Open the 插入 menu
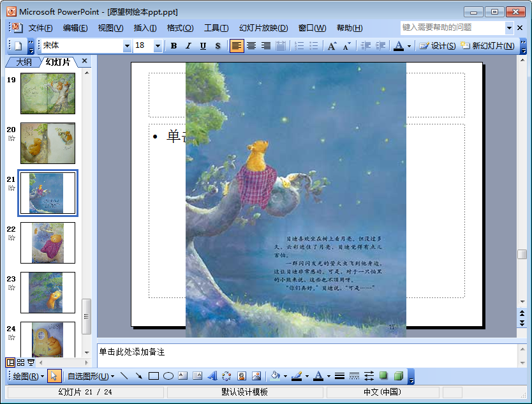The image size is (532, 404). point(145,28)
